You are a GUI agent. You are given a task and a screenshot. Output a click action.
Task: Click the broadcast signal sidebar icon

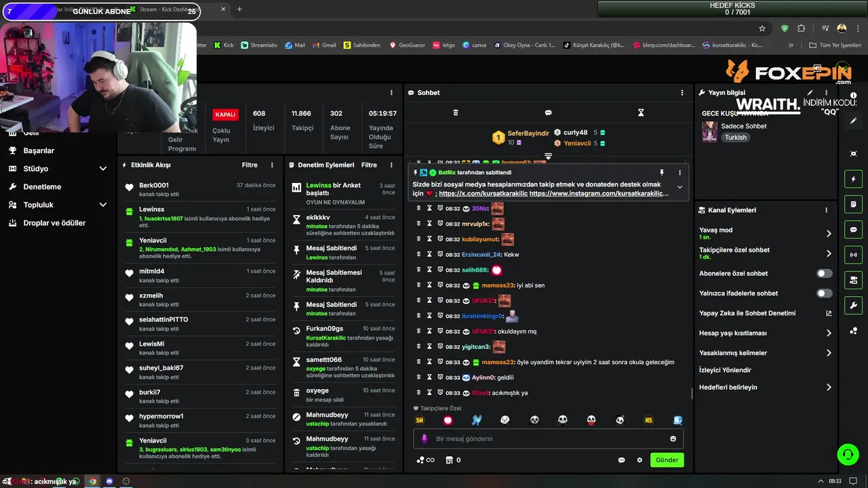tap(854, 255)
